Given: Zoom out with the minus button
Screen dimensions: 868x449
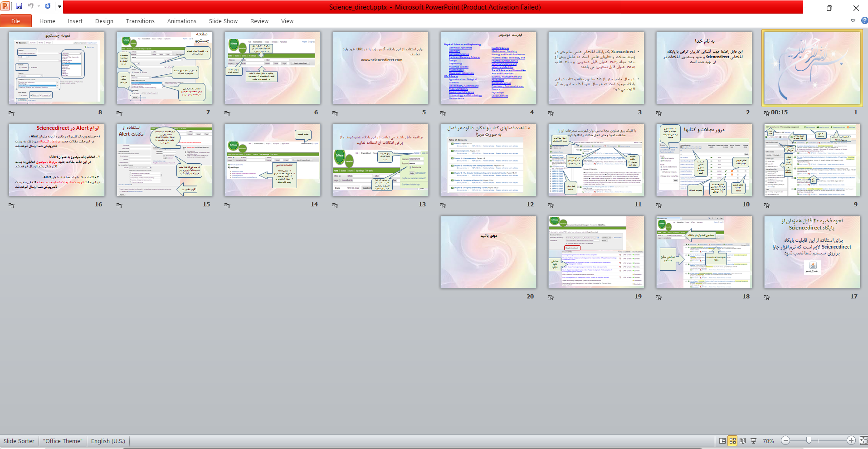Looking at the screenshot, I should coord(785,440).
